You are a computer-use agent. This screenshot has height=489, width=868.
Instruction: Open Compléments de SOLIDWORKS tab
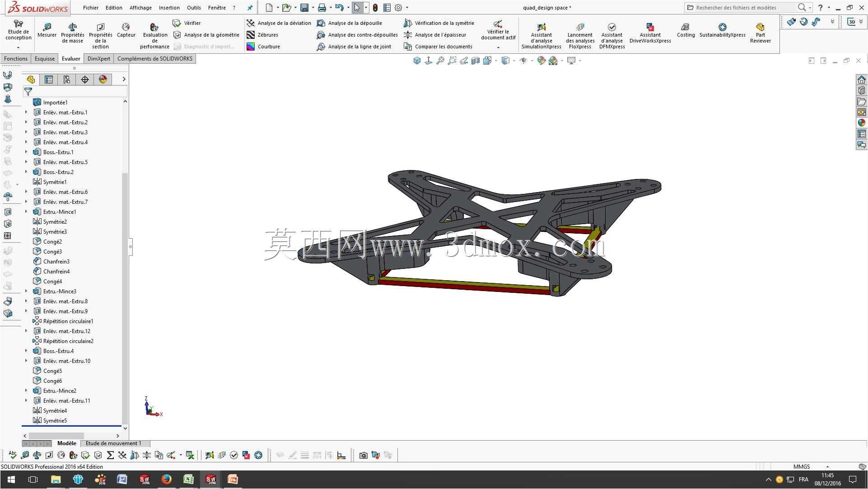(155, 58)
